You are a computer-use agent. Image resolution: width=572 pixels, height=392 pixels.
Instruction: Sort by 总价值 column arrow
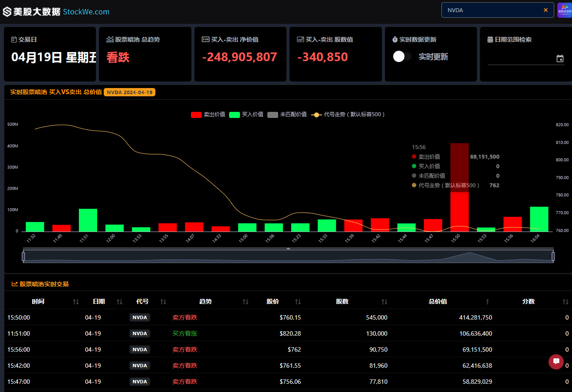click(x=487, y=301)
